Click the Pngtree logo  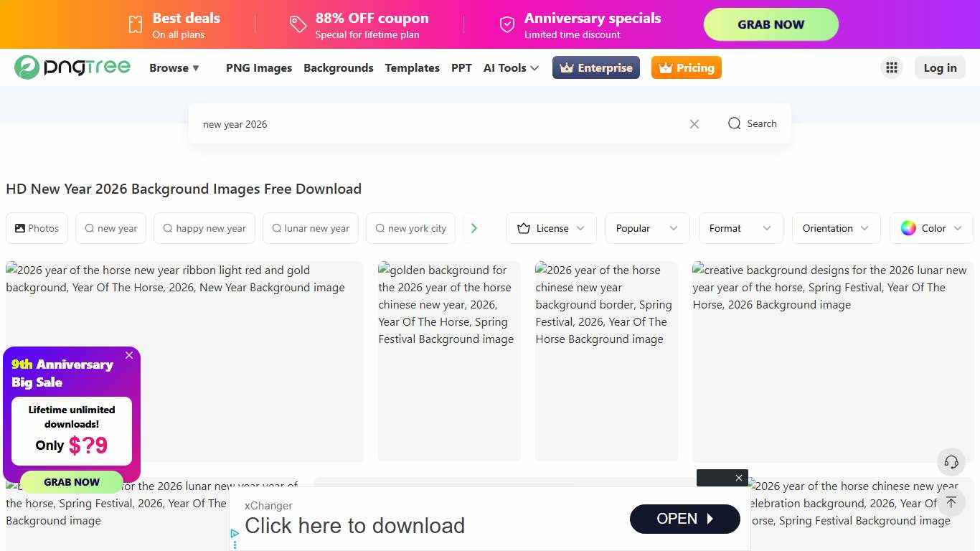click(72, 67)
